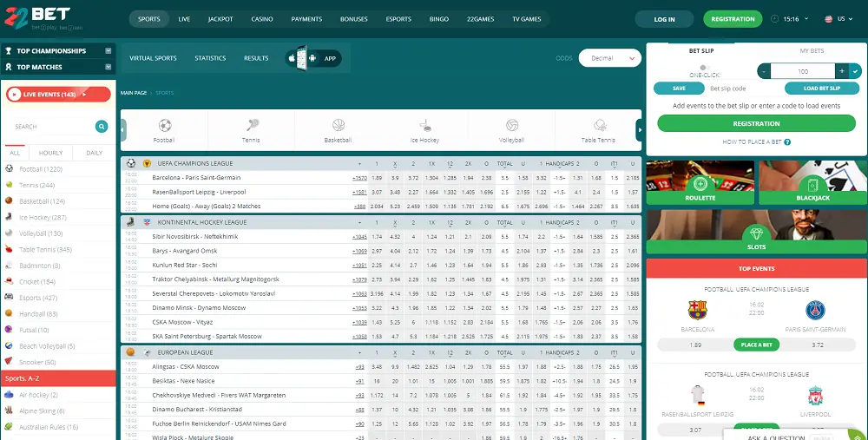The width and height of the screenshot is (868, 440).
Task: Click the Android app icon
Action: tap(312, 58)
